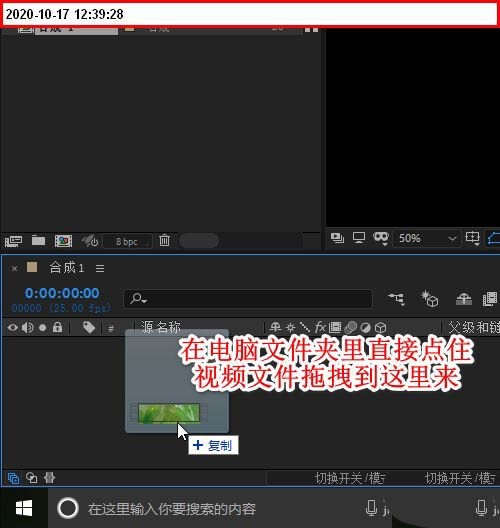500x528 pixels.
Task: Click the quality slash column icon
Action: tap(305, 327)
